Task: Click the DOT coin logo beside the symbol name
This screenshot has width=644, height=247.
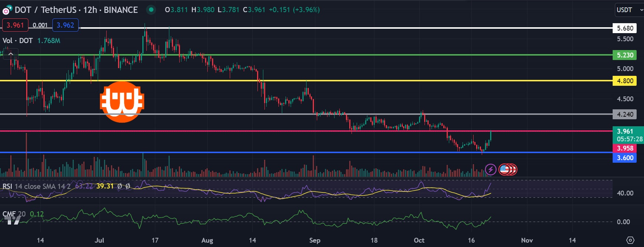Action: click(6, 10)
